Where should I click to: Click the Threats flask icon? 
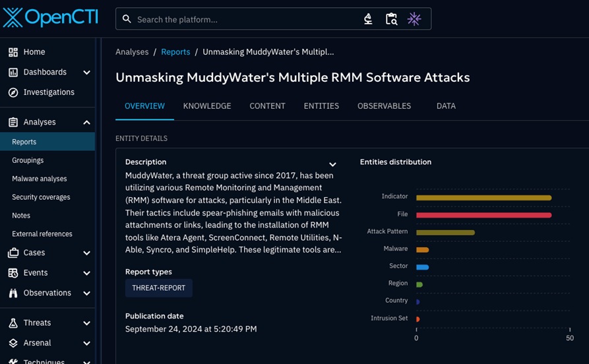click(13, 323)
